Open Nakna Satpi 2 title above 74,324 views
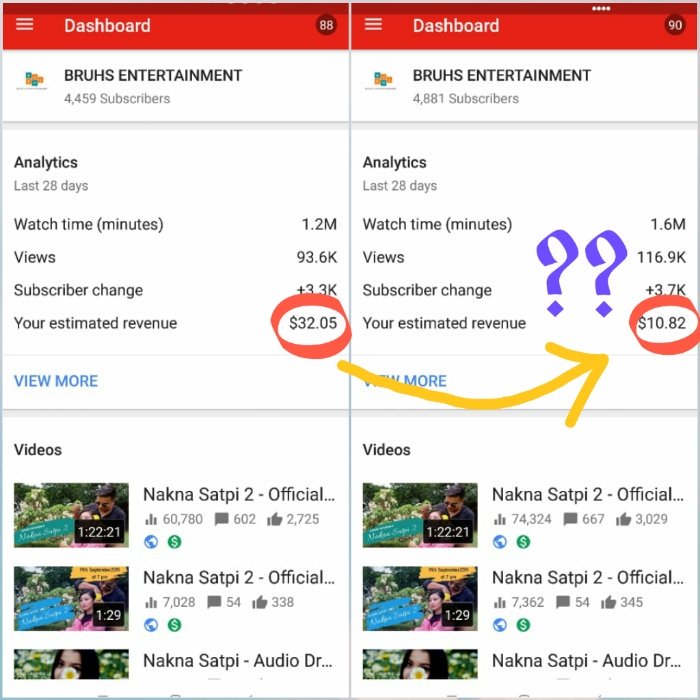This screenshot has height=700, width=700. (588, 495)
